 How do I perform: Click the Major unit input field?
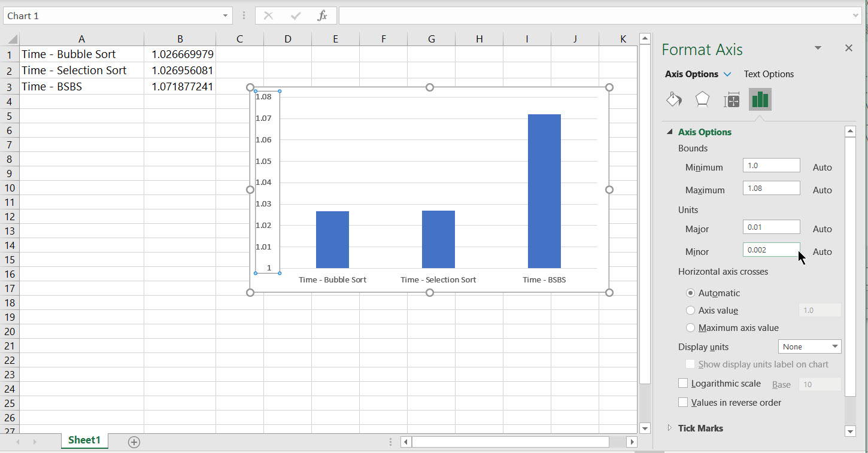tap(771, 227)
